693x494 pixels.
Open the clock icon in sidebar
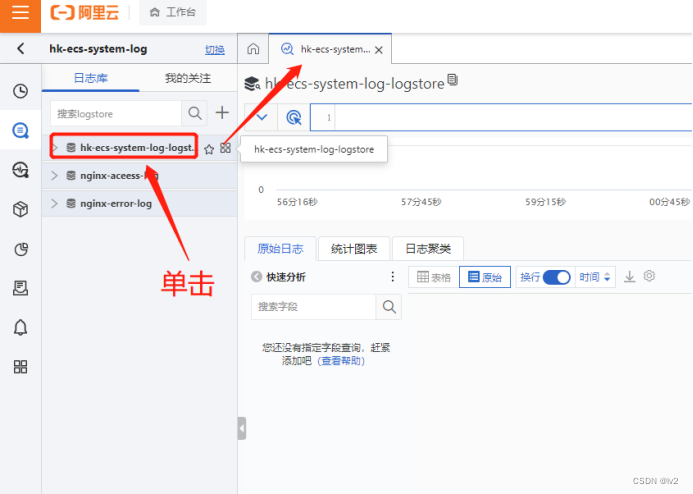click(x=20, y=91)
